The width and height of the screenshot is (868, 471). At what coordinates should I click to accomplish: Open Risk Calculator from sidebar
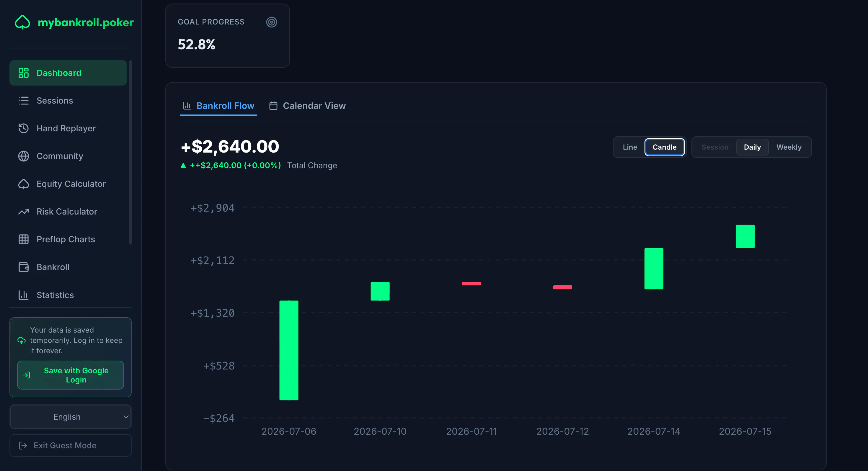[x=68, y=212]
